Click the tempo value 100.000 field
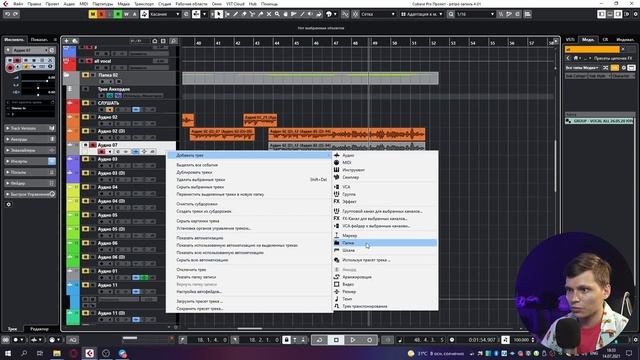Screen dimensions: 640x360 521,340
